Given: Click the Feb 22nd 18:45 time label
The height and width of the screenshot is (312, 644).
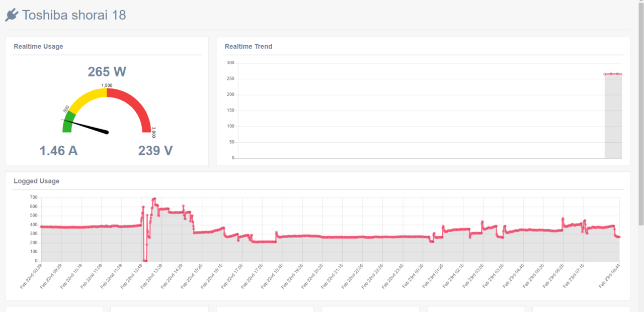Looking at the screenshot, I should click(x=273, y=276).
